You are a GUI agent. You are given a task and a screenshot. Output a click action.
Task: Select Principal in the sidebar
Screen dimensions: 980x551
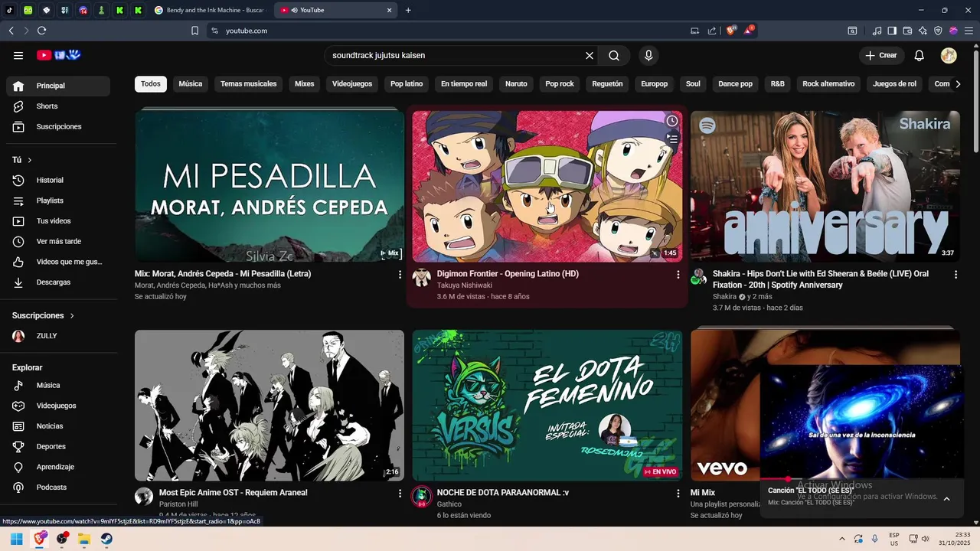pyautogui.click(x=58, y=86)
